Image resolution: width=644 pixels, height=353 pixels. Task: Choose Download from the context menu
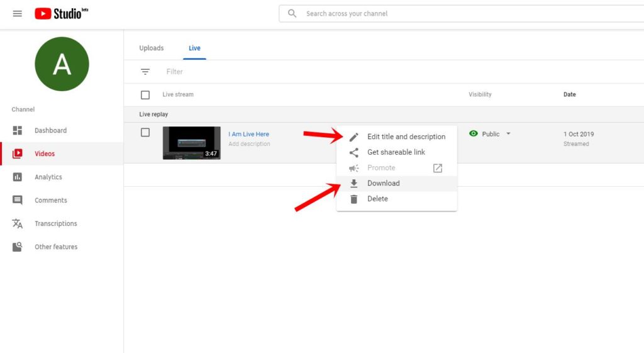click(x=397, y=183)
